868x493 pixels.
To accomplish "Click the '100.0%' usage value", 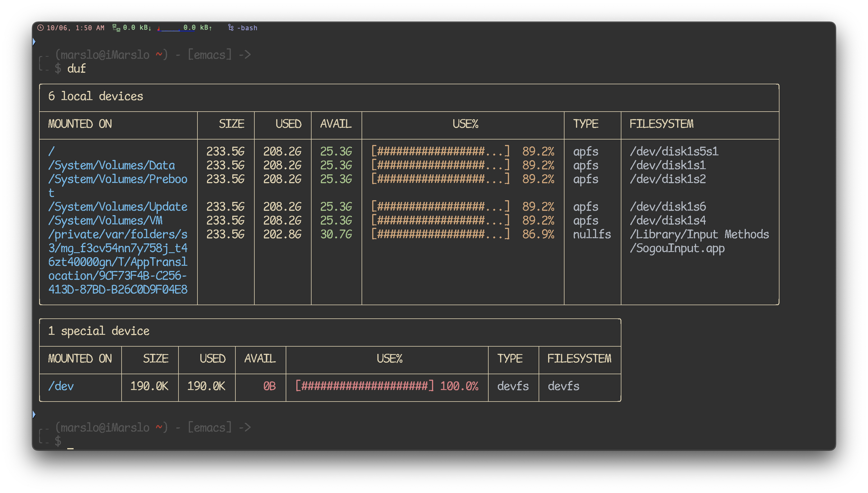I will coord(459,386).
